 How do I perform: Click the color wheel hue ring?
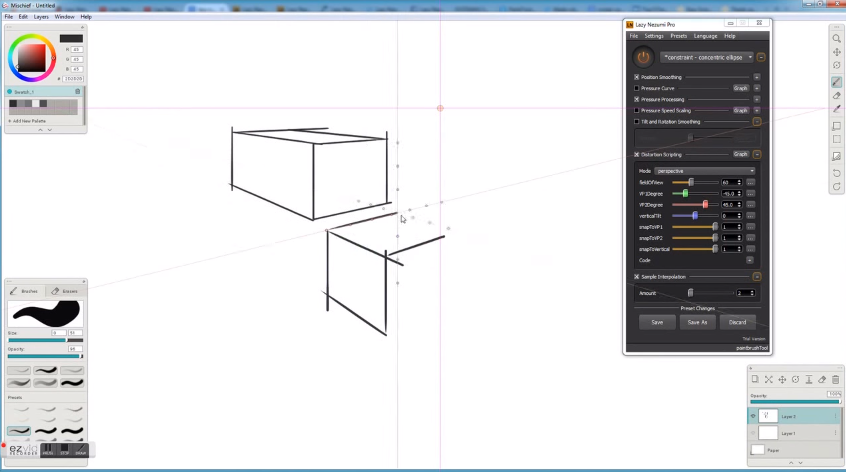coord(32,37)
